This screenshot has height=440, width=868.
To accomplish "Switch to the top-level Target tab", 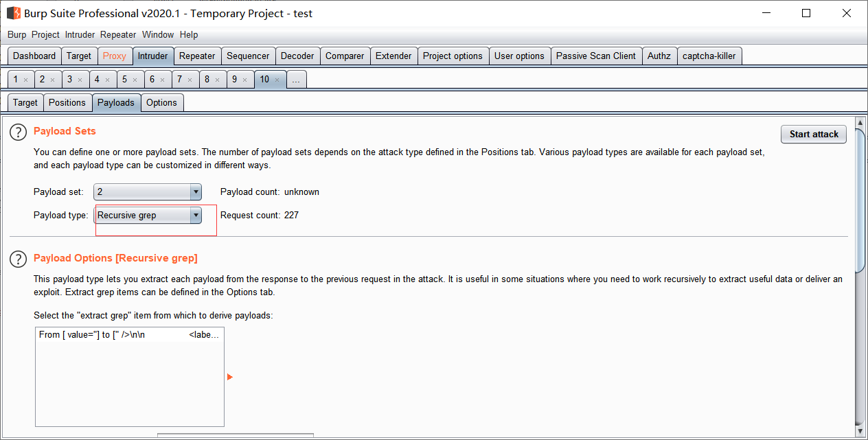I will (79, 56).
